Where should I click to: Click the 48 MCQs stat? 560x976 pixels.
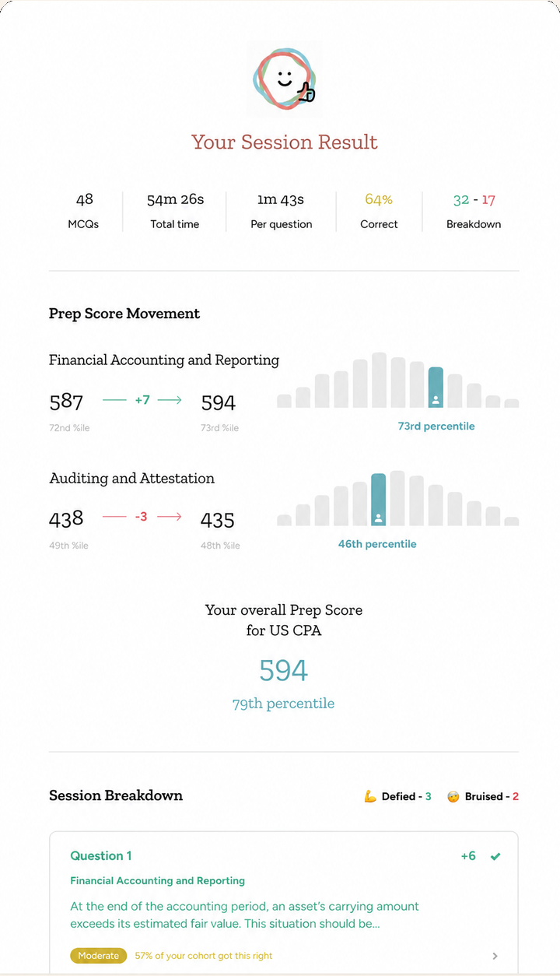pyautogui.click(x=84, y=211)
